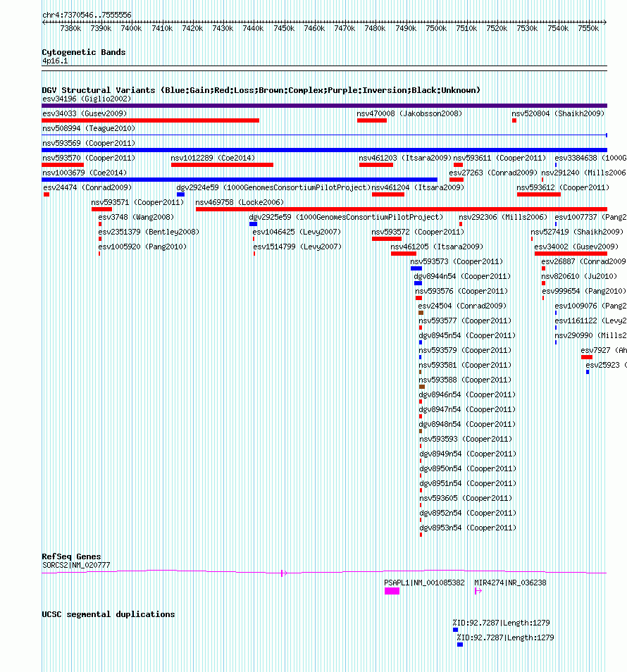Click the dgv8948n54 (Cooper2011) label
This screenshot has height=672, width=627.
coord(467,424)
